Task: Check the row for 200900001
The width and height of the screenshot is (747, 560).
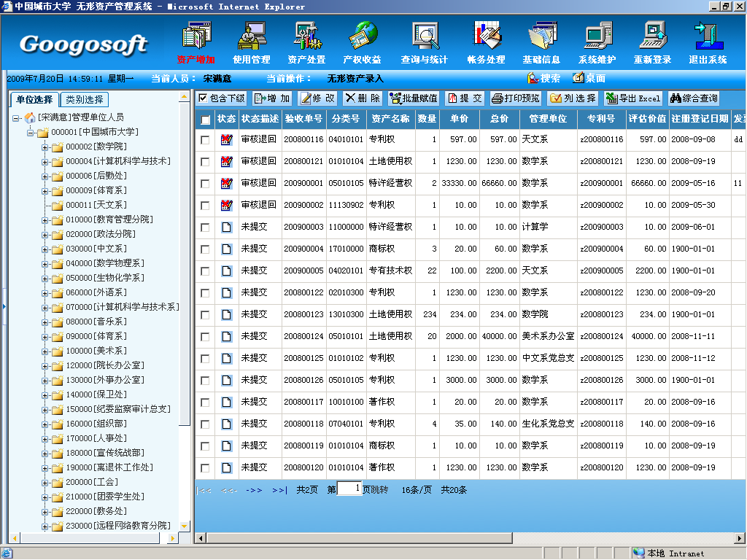Action: click(x=205, y=183)
